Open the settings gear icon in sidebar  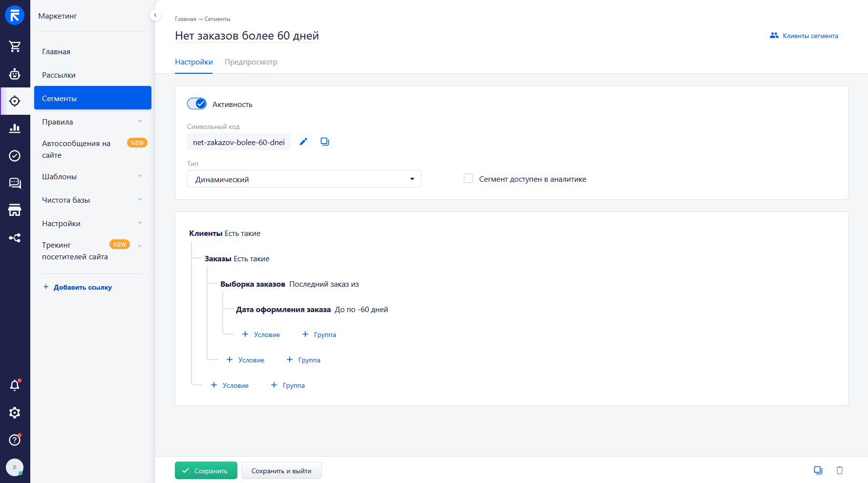15,413
